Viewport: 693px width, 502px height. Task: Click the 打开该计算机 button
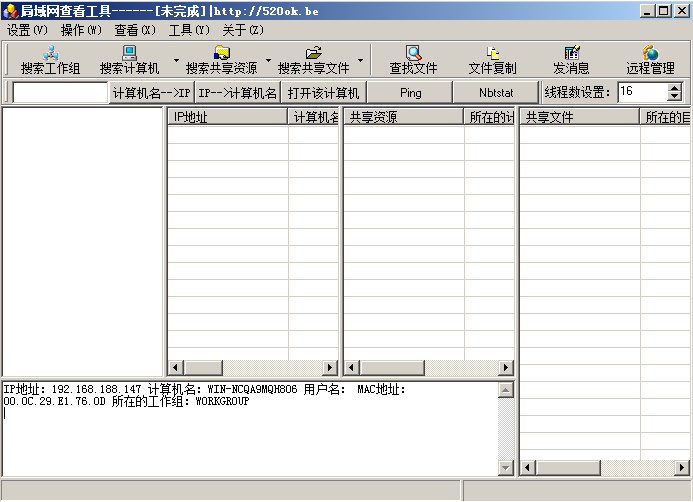click(323, 93)
